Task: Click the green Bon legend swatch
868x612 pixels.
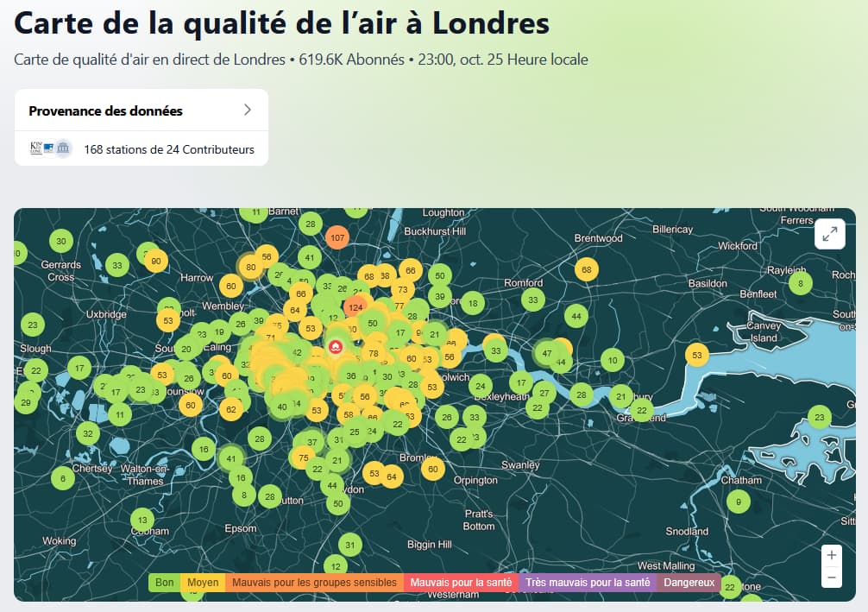Action: [164, 583]
